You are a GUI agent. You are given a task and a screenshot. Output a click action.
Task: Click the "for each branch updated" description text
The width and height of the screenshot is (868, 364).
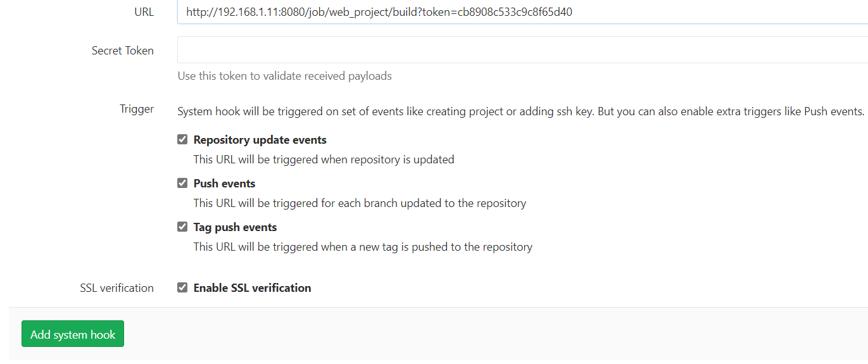tap(360, 203)
